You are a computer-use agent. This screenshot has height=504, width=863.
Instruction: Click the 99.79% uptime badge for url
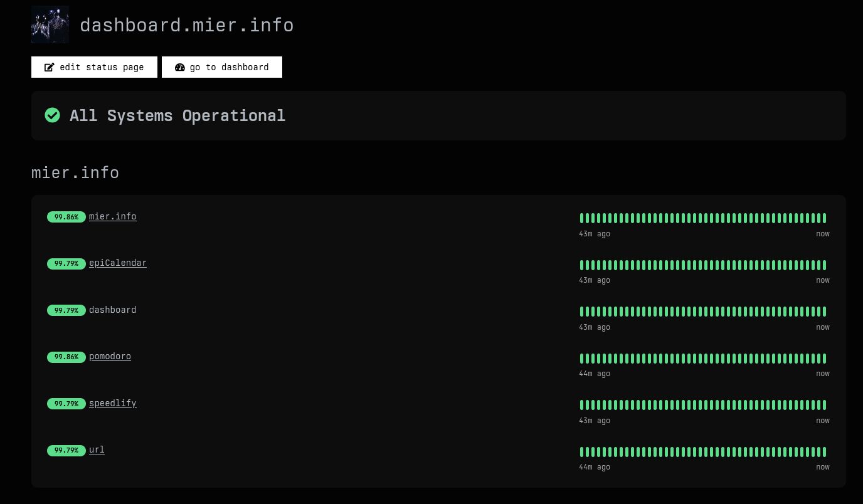pos(66,451)
